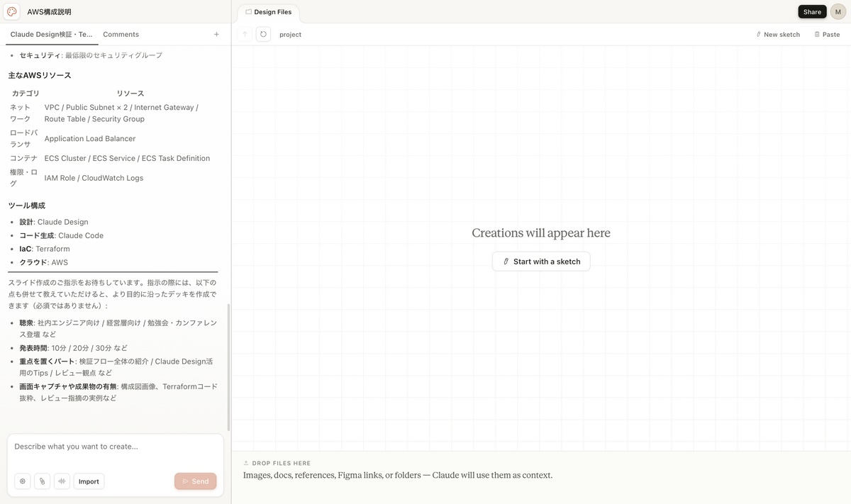Open the settings gear in prompt box

pyautogui.click(x=23, y=481)
